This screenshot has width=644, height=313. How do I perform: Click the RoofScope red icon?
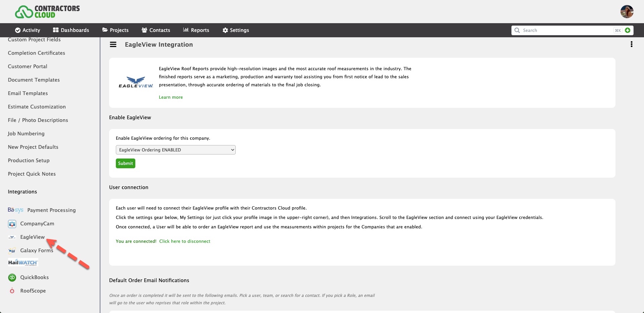click(x=12, y=291)
